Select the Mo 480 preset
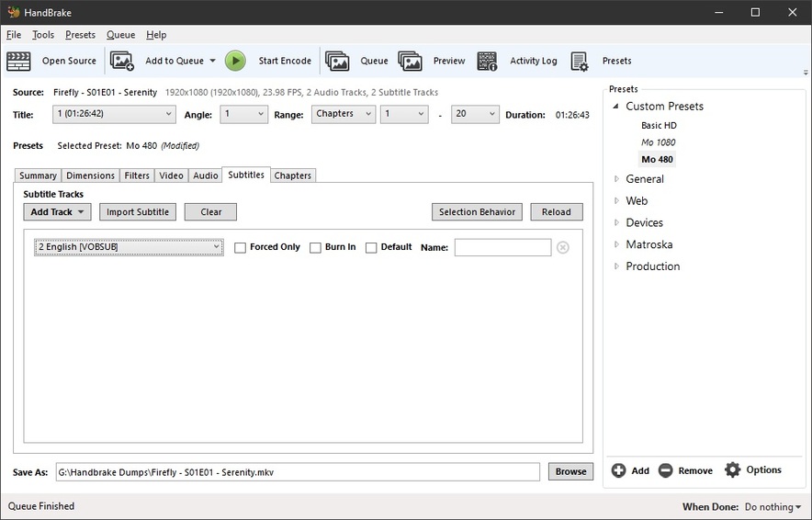Image resolution: width=812 pixels, height=520 pixels. 657,160
